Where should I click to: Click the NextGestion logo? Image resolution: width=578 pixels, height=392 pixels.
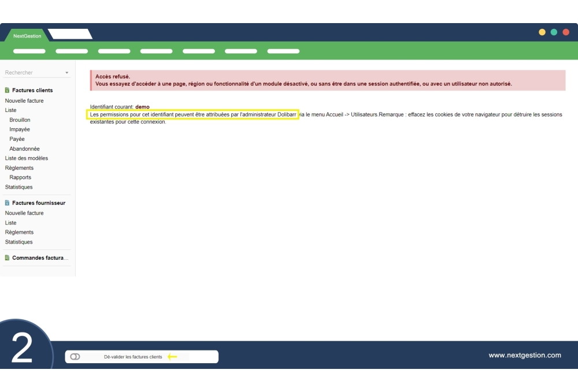(x=26, y=35)
